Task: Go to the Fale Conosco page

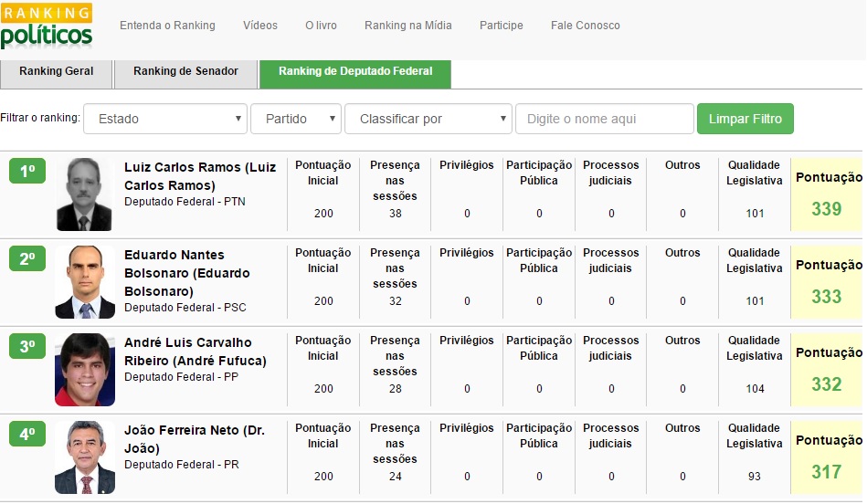Action: (585, 26)
